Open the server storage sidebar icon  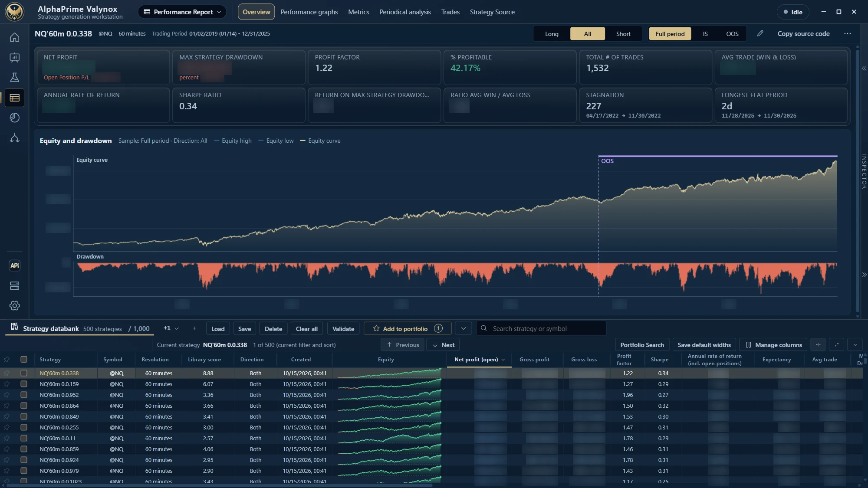(14, 286)
